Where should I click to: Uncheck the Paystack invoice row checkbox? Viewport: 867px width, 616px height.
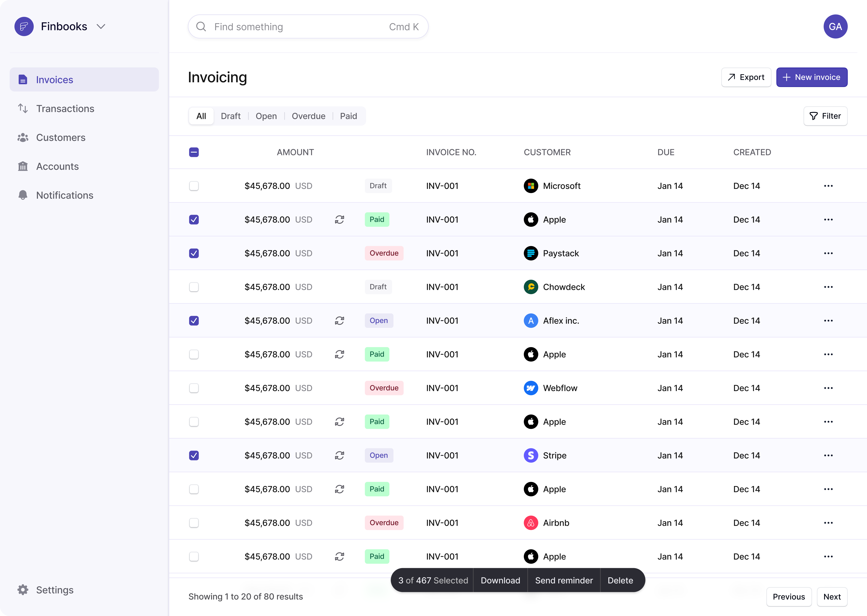click(x=194, y=253)
